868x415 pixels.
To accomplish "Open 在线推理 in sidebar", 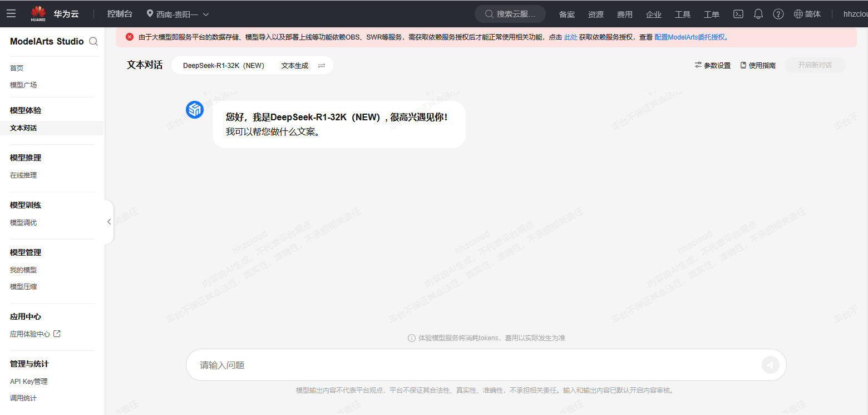I will pos(23,175).
